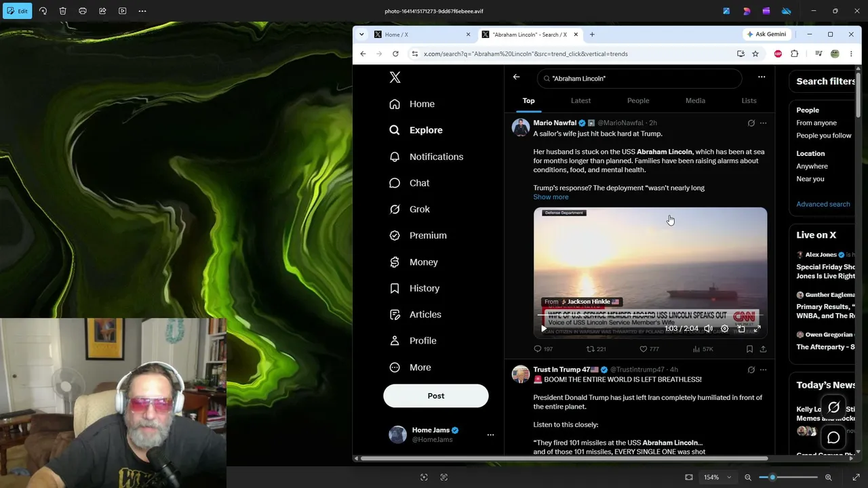Rotate the image with the Photos rotate icon
This screenshot has height=488, width=868.
click(43, 11)
